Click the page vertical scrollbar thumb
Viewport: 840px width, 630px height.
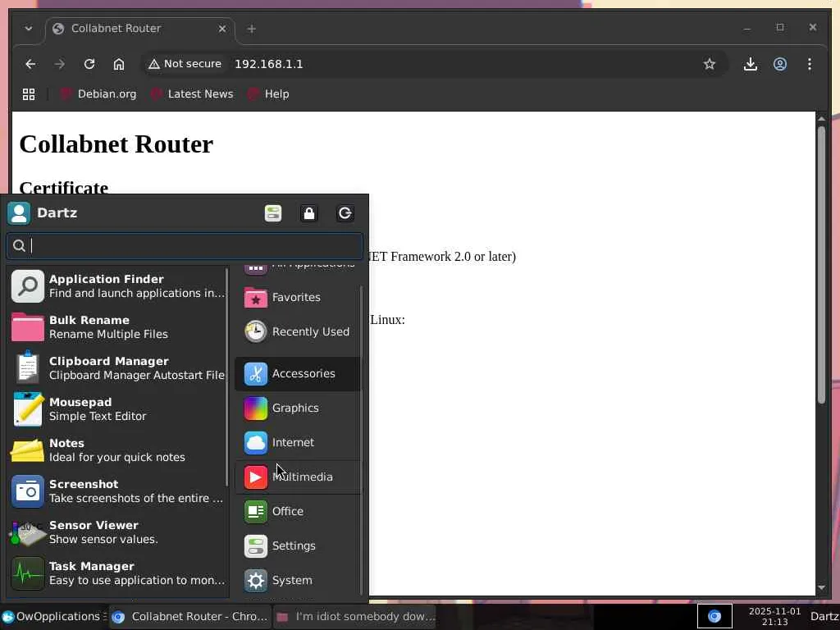(821, 265)
